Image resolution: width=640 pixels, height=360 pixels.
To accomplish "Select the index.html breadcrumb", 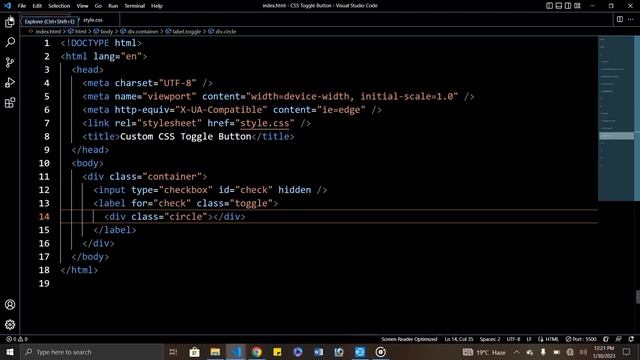I will [x=47, y=31].
